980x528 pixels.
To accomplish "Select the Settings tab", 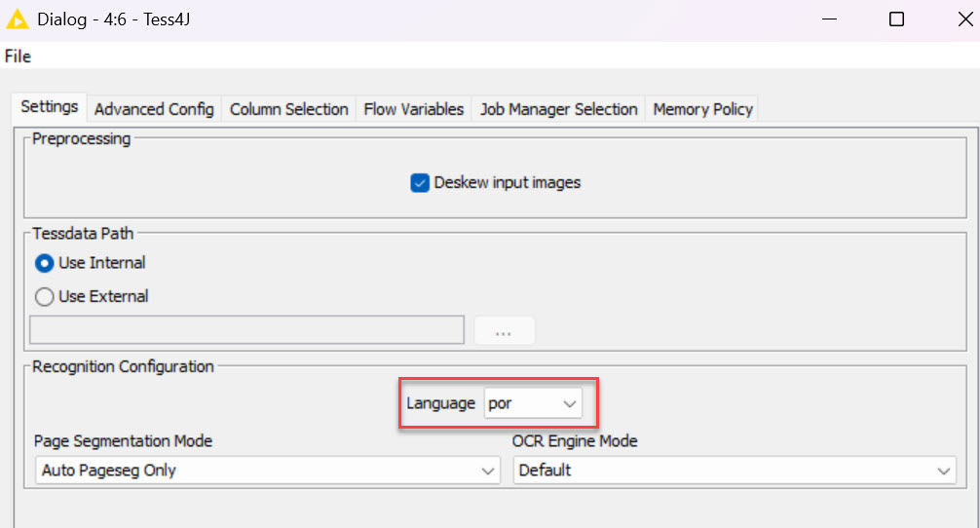I will pyautogui.click(x=50, y=108).
